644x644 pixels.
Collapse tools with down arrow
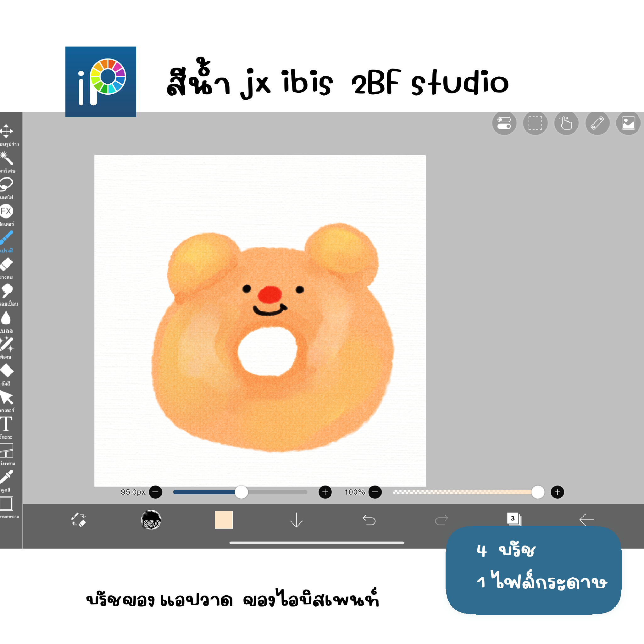296,520
